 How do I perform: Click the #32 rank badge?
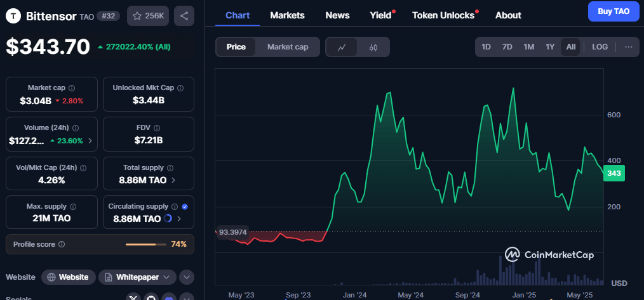[108, 16]
